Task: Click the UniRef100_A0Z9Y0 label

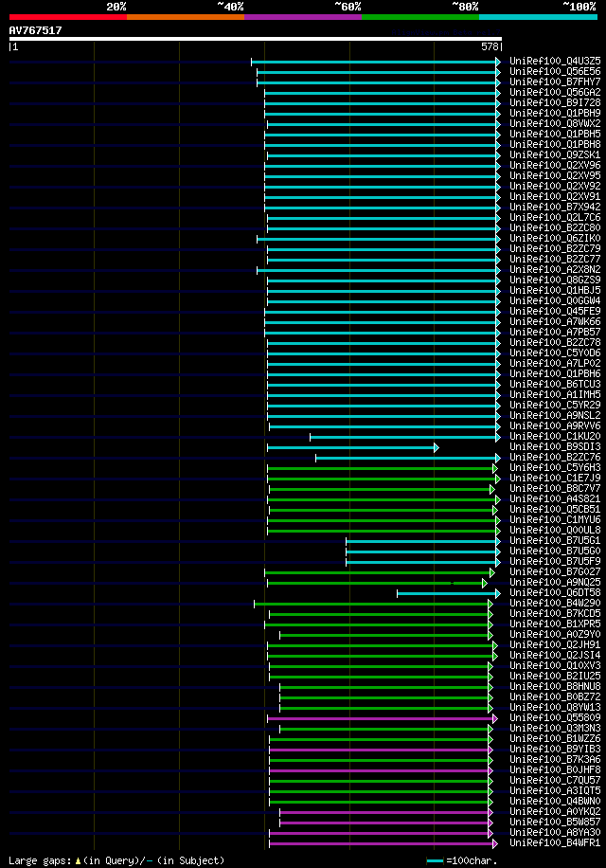Action: click(555, 635)
